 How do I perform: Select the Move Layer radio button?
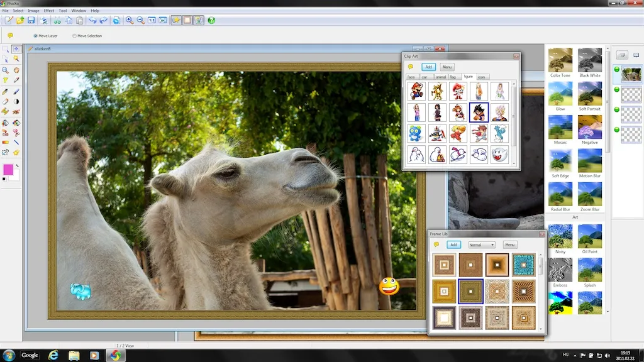(x=35, y=36)
